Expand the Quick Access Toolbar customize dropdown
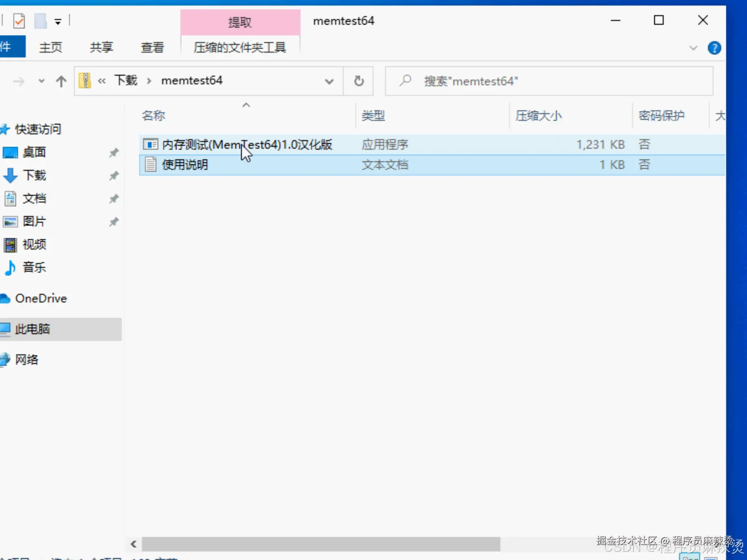747x560 pixels. click(x=58, y=21)
